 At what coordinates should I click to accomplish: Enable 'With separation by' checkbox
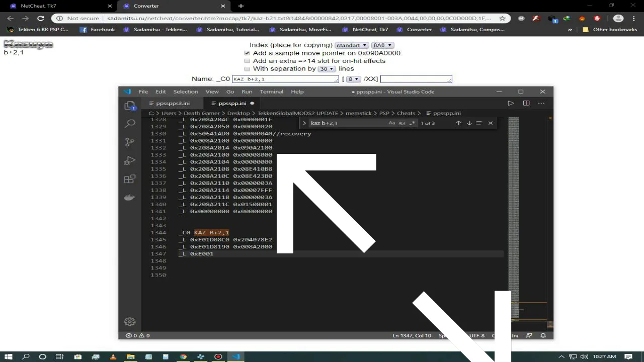(x=247, y=69)
